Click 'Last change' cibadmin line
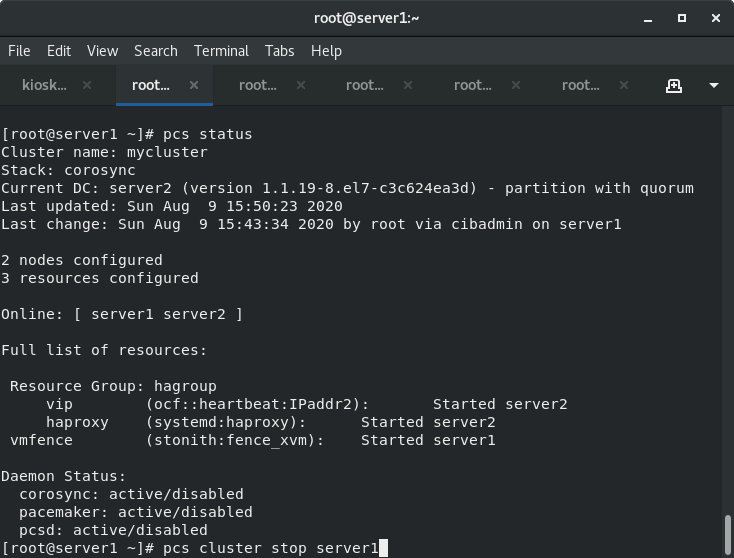The height and width of the screenshot is (558, 734). tap(311, 224)
